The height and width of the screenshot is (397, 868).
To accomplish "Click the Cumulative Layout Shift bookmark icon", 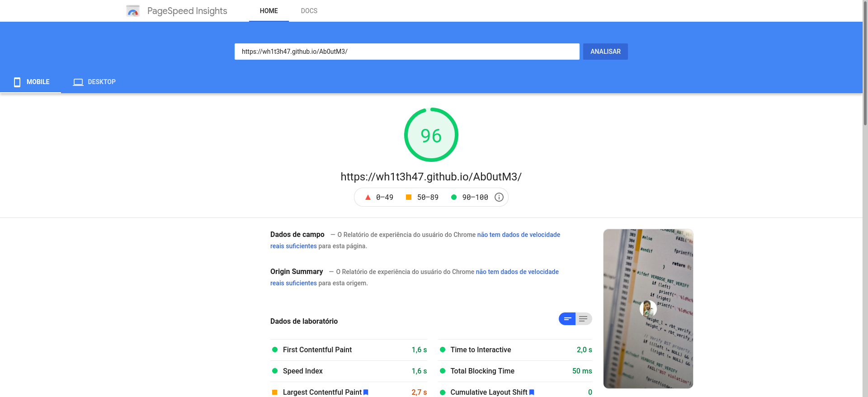I will click(532, 392).
